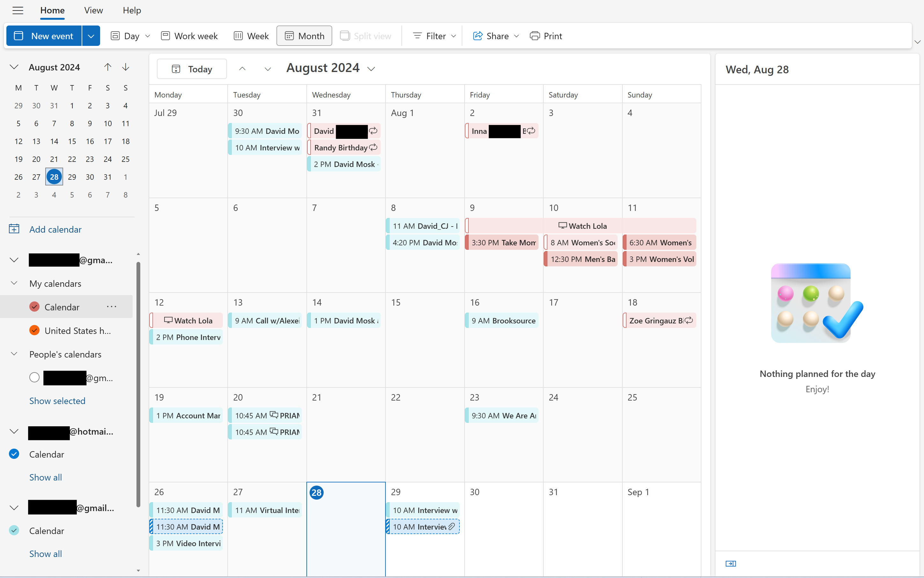The width and height of the screenshot is (924, 578).
Task: Expand the Day view options chevron
Action: [148, 36]
